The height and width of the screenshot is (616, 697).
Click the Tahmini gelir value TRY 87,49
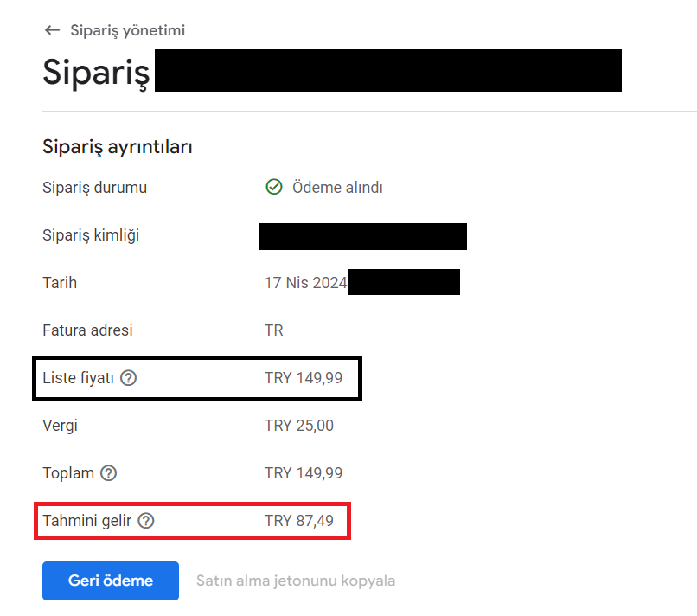(x=299, y=521)
